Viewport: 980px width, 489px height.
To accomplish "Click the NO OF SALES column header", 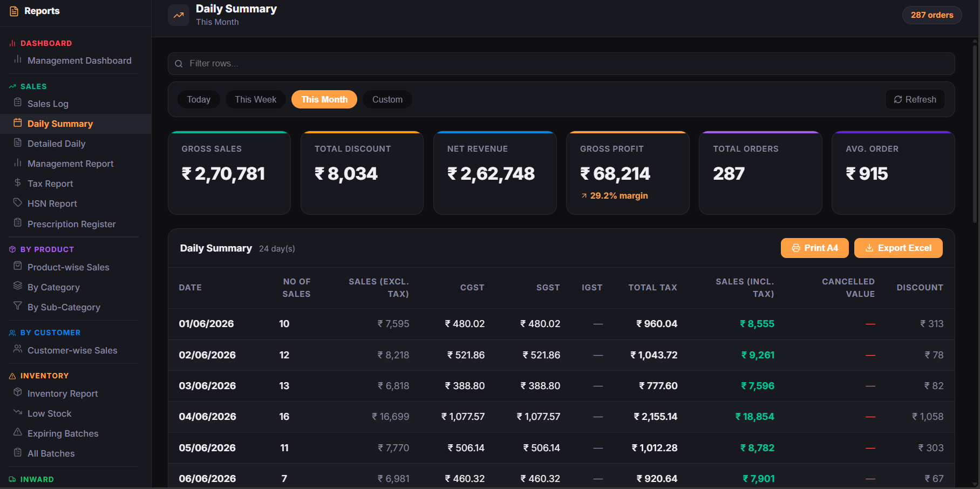I will tap(296, 288).
